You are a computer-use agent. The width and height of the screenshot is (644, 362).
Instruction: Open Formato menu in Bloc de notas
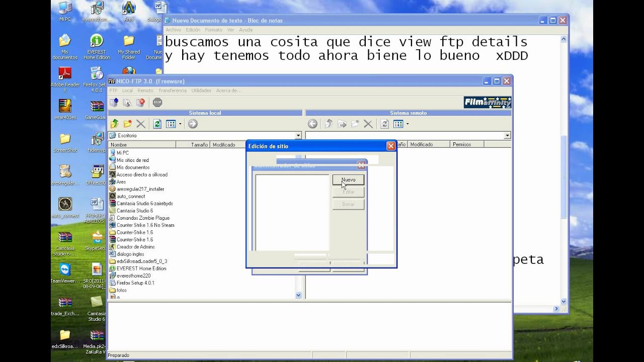click(x=213, y=30)
